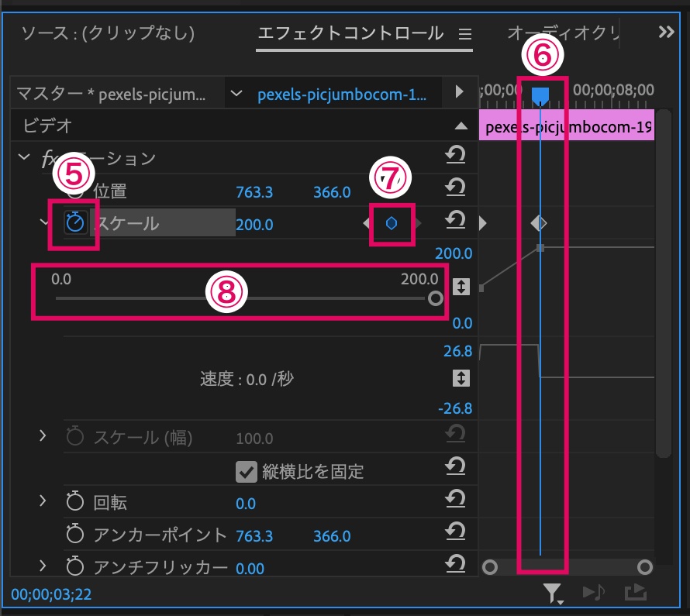Select Scale keyframe diamond in timeline
The height and width of the screenshot is (616, 690).
pos(539,223)
